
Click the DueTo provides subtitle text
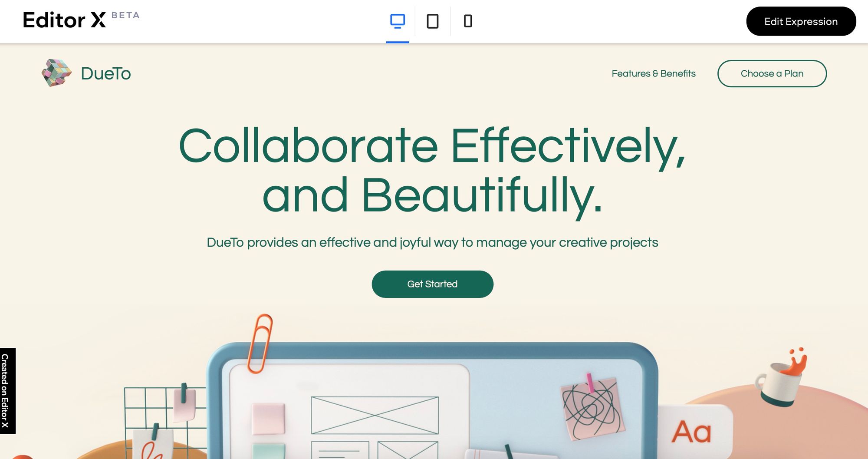[x=432, y=242]
